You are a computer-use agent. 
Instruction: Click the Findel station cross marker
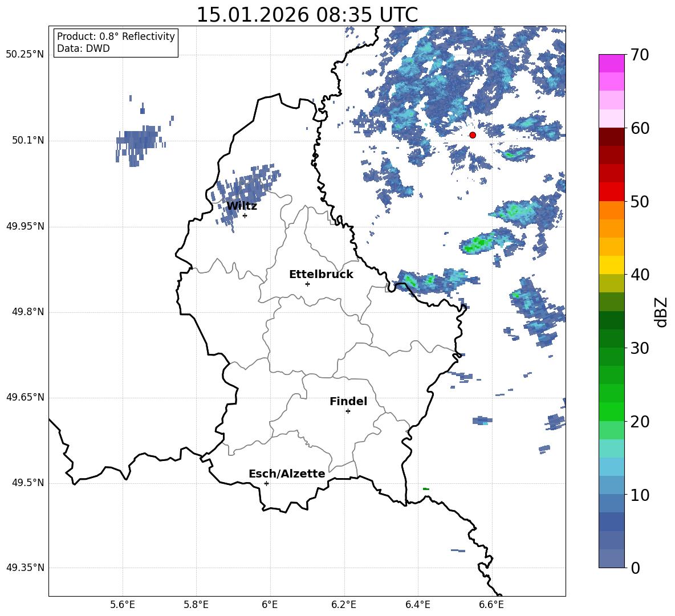[x=348, y=411]
